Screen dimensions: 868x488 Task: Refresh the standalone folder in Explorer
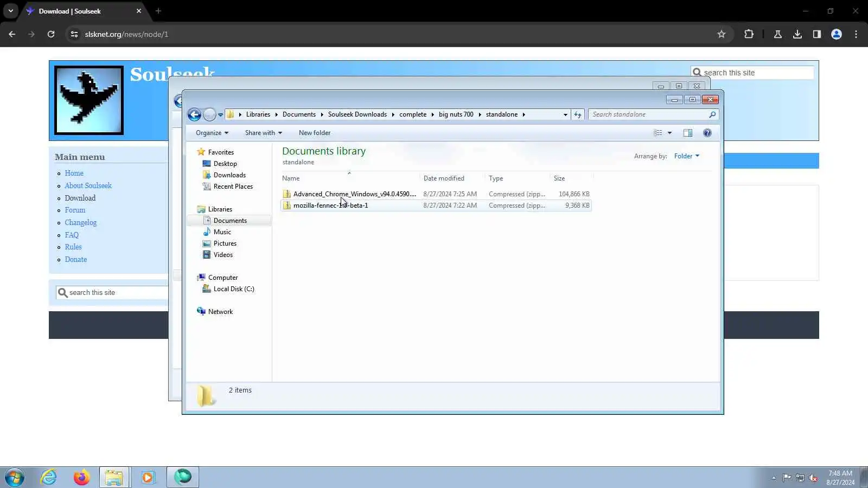tap(578, 114)
